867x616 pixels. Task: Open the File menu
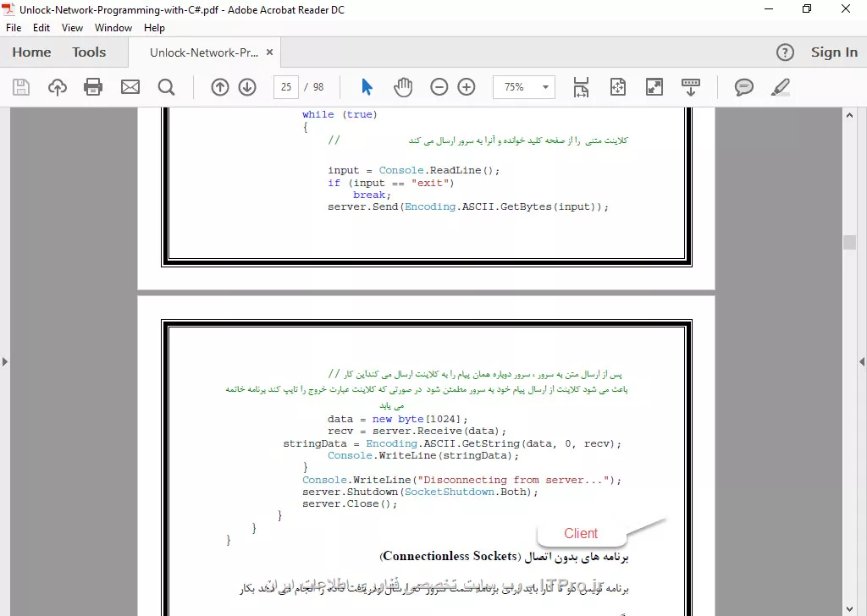click(x=14, y=28)
